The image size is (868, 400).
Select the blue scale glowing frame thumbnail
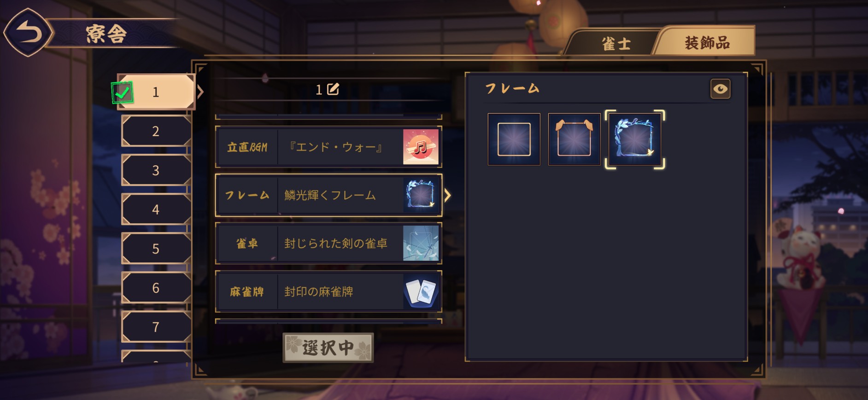click(634, 139)
